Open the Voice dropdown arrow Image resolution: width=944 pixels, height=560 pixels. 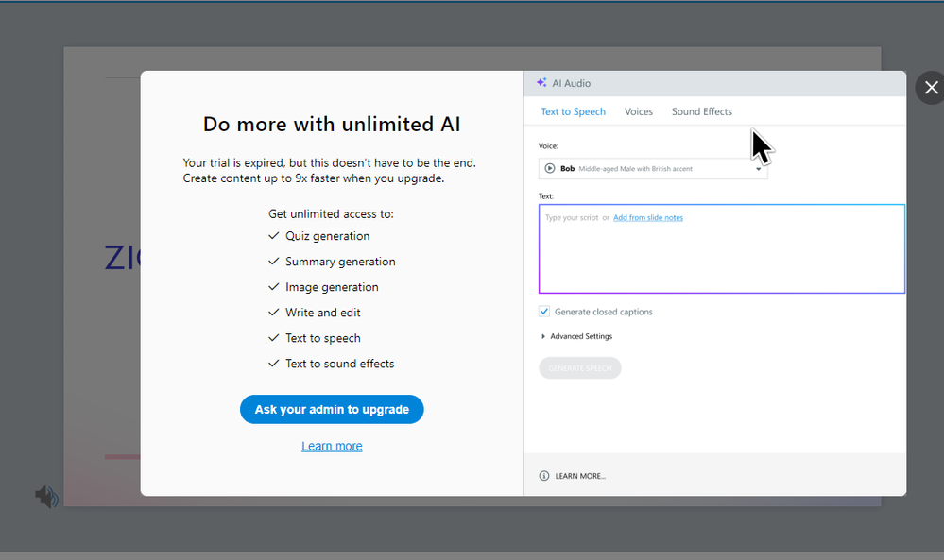click(x=758, y=169)
